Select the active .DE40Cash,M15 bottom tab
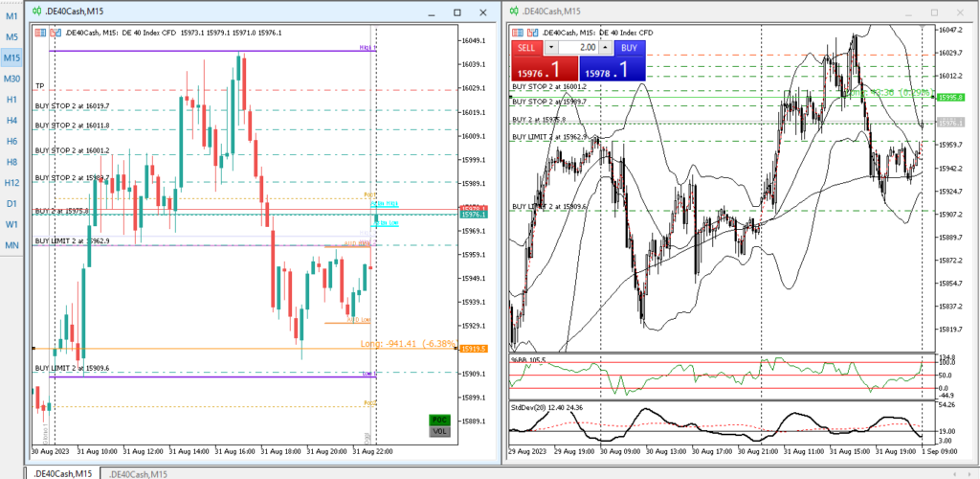 62,474
